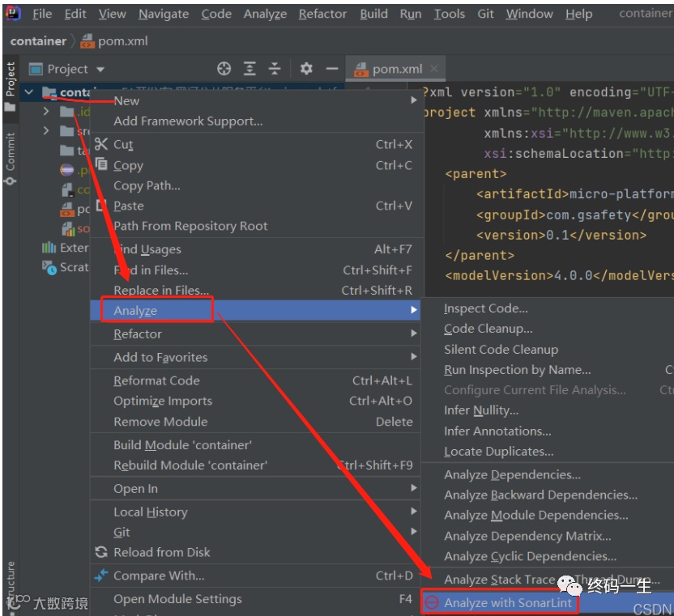This screenshot has width=674, height=616.
Task: Choose Copy Path from context menu
Action: pos(255,185)
